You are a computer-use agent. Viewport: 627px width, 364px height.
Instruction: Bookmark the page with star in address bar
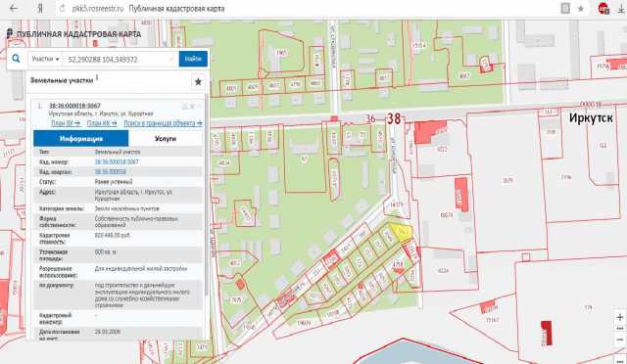581,9
